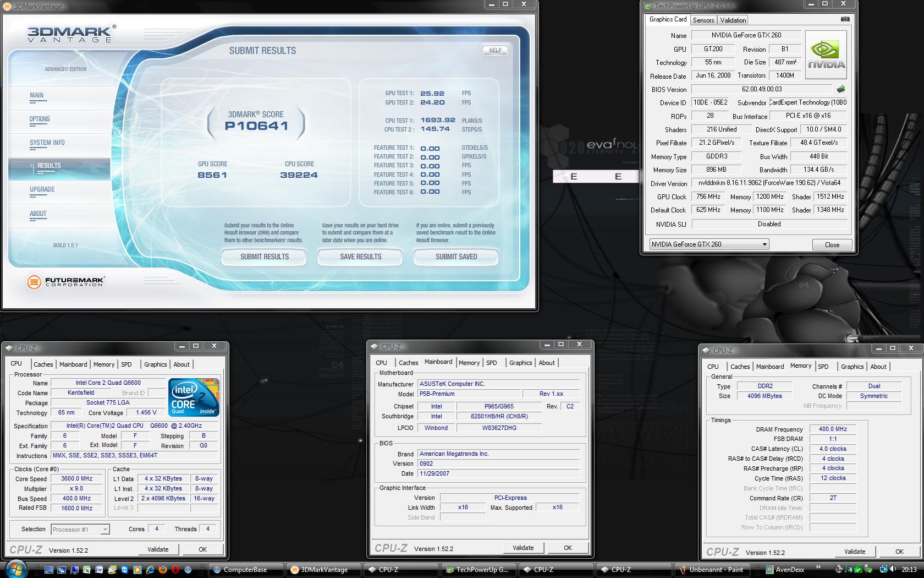Viewport: 924px width, 578px height.
Task: Click the Save Results button
Action: [360, 257]
